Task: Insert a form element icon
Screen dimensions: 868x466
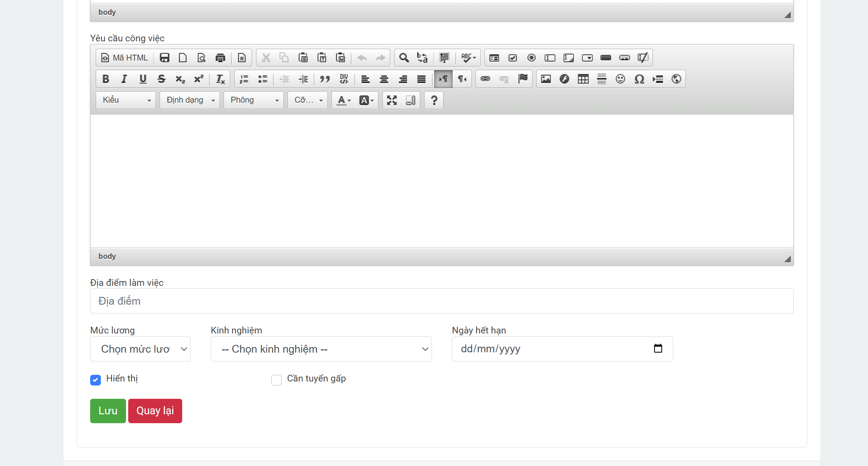Action: 494,58
